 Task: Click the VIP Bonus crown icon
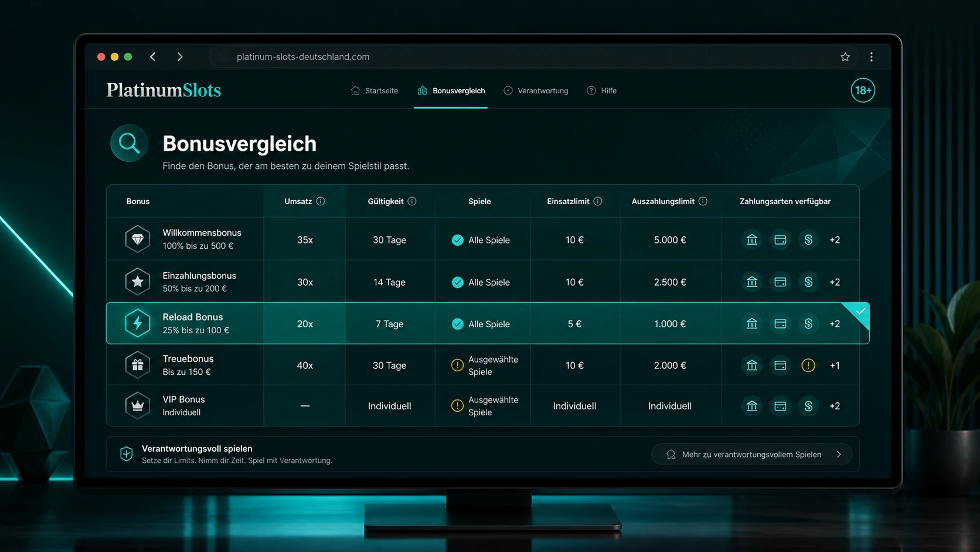tap(138, 405)
